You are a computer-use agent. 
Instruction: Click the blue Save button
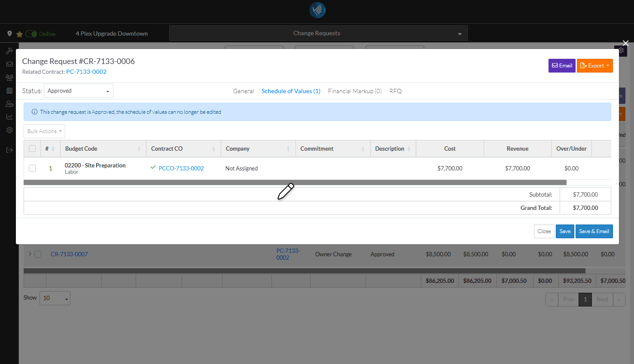[565, 231]
